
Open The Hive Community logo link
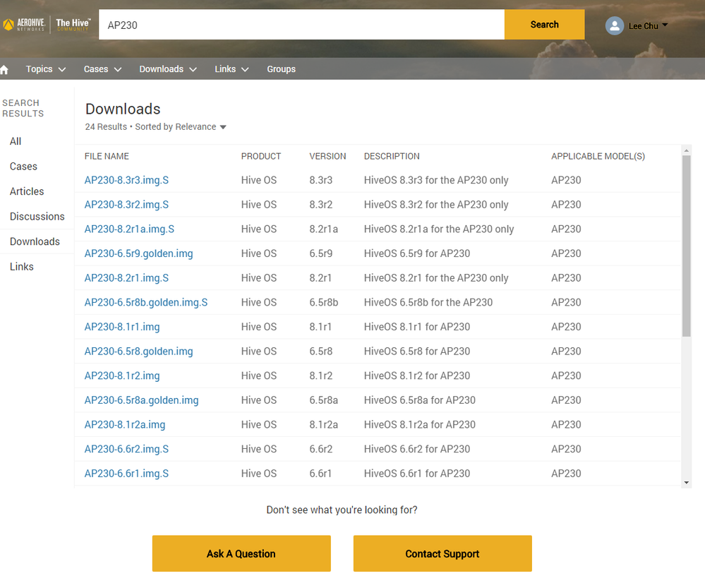[73, 24]
